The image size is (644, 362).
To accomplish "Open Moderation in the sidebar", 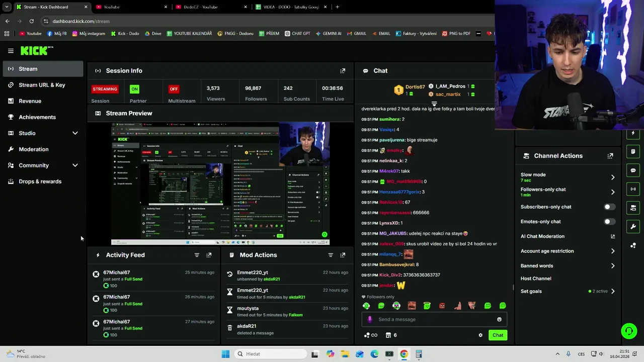I will (x=43, y=149).
